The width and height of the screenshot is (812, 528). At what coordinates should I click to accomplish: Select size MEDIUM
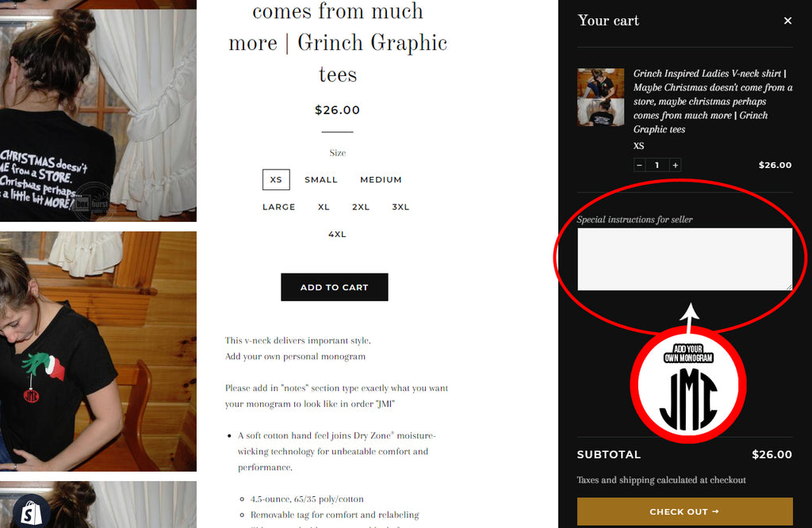381,180
